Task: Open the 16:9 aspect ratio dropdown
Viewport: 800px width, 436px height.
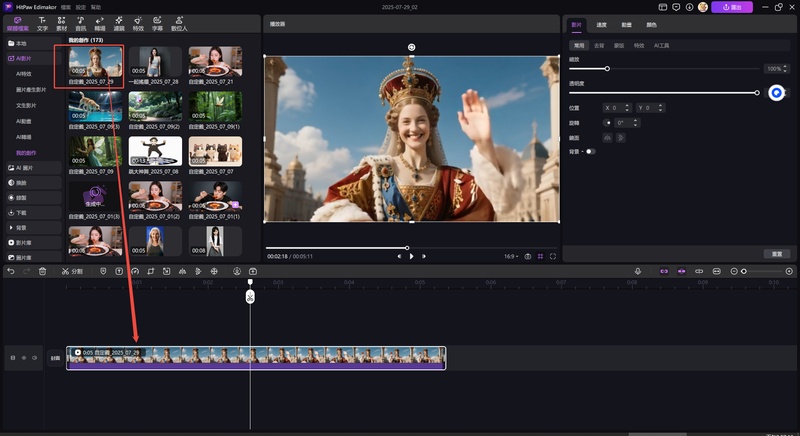Action: tap(511, 256)
